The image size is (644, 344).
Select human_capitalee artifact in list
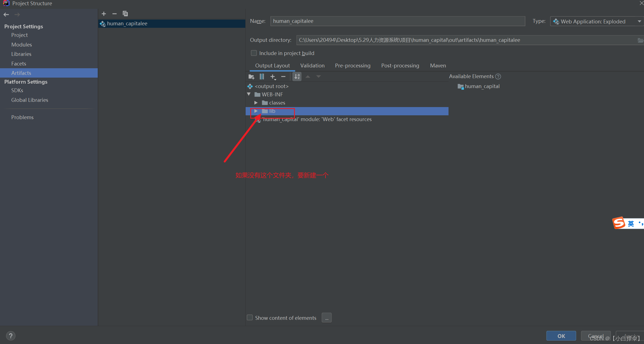pyautogui.click(x=172, y=24)
